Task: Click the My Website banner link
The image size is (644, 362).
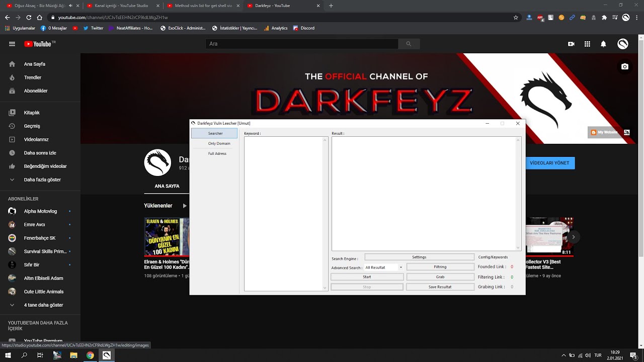Action: point(604,132)
